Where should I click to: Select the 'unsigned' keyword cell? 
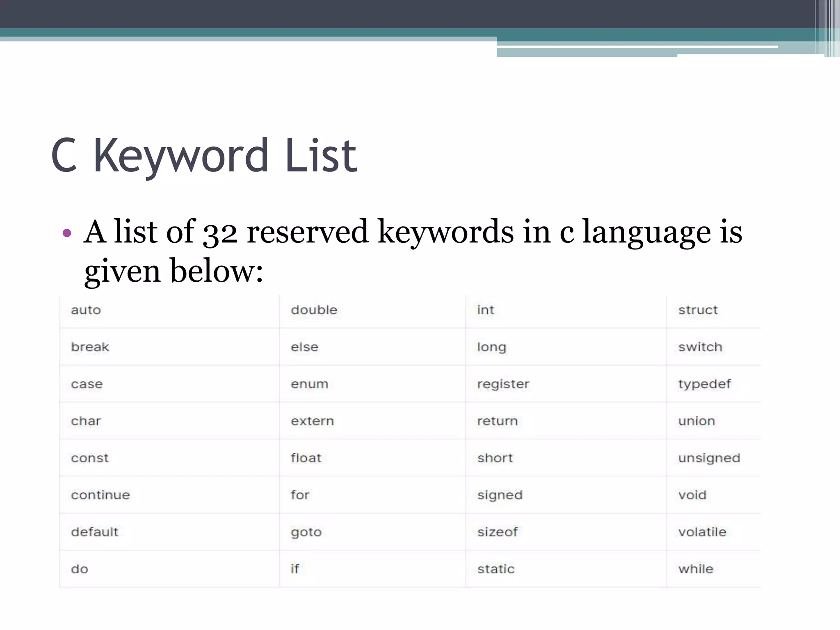[x=709, y=458]
